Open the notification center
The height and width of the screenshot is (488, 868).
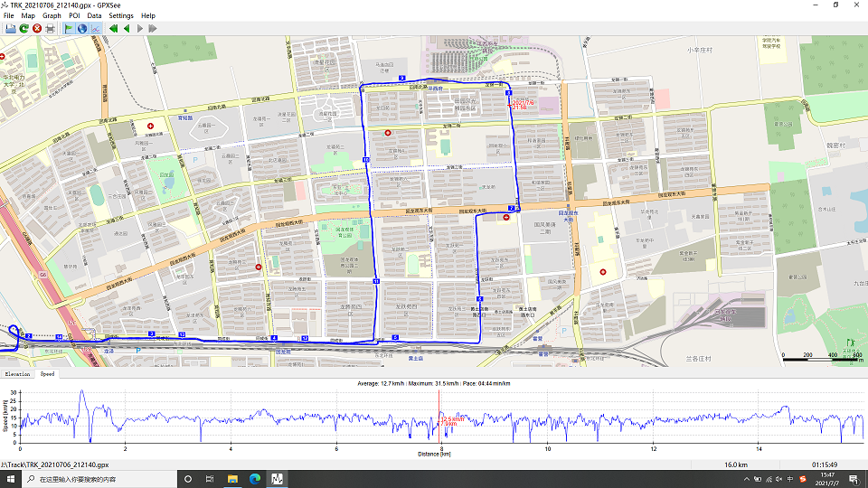coord(854,479)
